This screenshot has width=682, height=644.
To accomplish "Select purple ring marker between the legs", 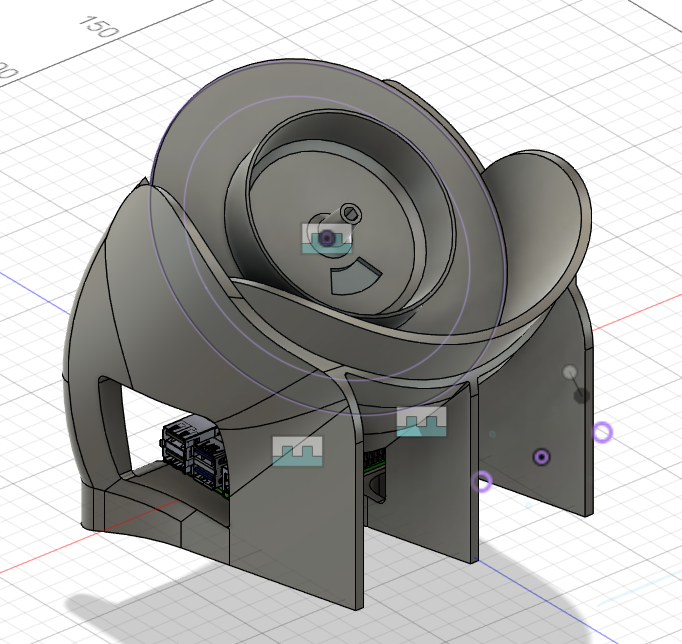I will click(x=482, y=482).
